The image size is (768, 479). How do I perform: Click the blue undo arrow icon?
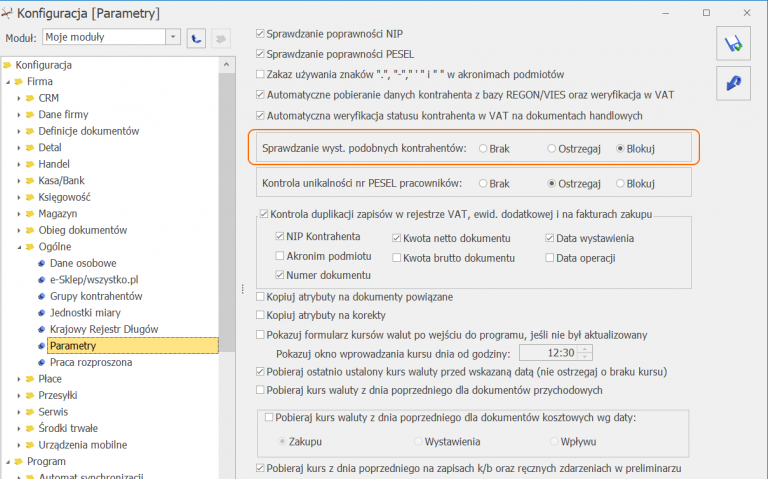point(734,84)
